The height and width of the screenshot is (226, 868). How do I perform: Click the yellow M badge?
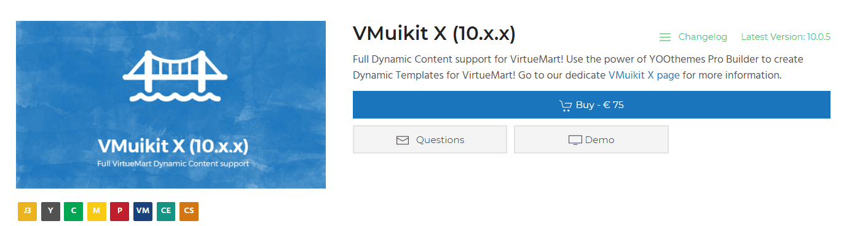click(x=97, y=211)
